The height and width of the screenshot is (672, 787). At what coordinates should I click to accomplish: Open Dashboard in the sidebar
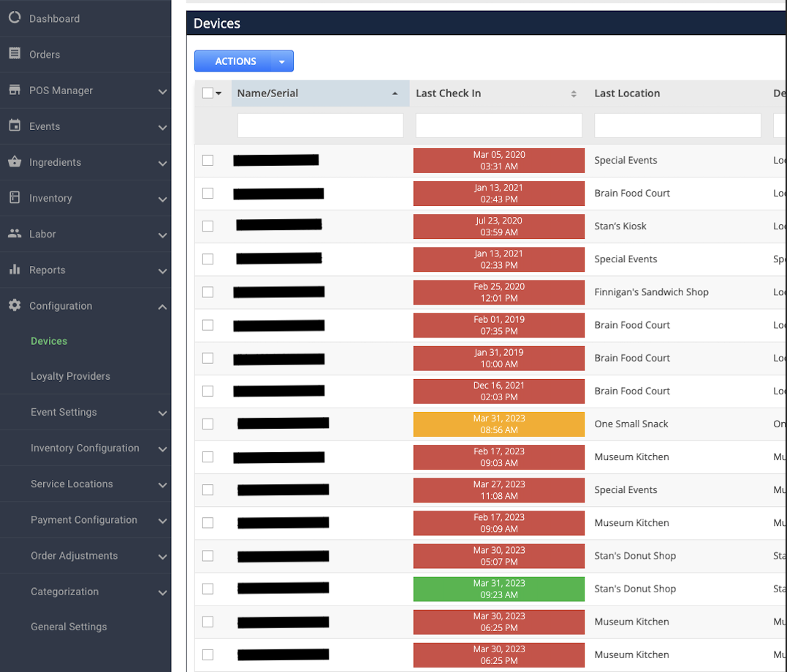pos(54,18)
